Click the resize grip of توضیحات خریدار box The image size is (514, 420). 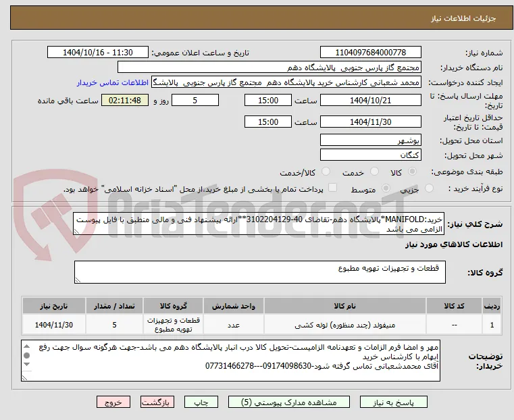point(24,377)
